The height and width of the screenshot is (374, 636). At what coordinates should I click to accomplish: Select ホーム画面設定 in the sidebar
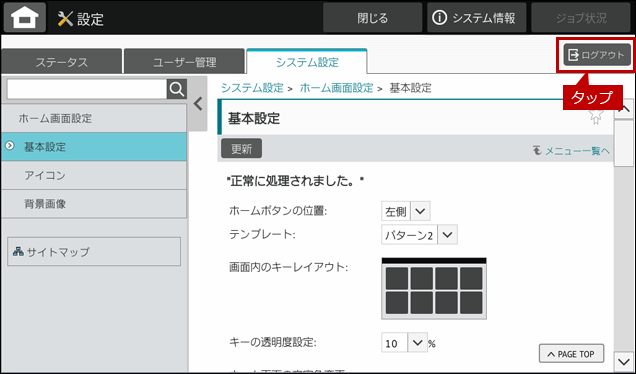[x=94, y=118]
